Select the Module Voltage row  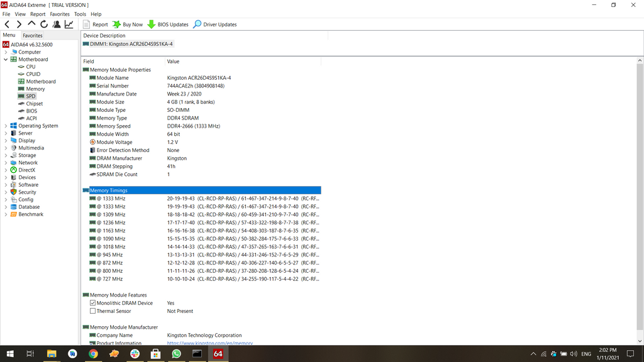tap(202, 143)
